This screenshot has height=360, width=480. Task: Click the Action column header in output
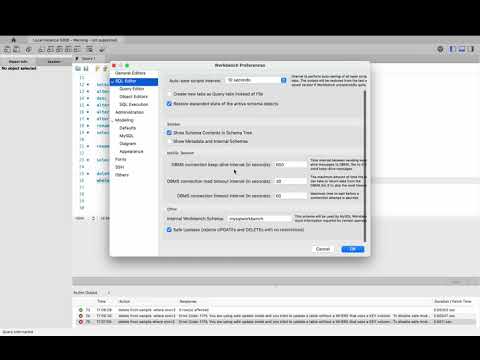(x=124, y=301)
